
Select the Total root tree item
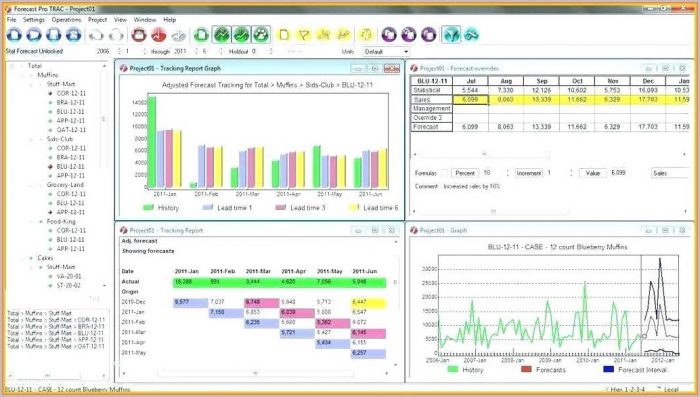pos(34,66)
